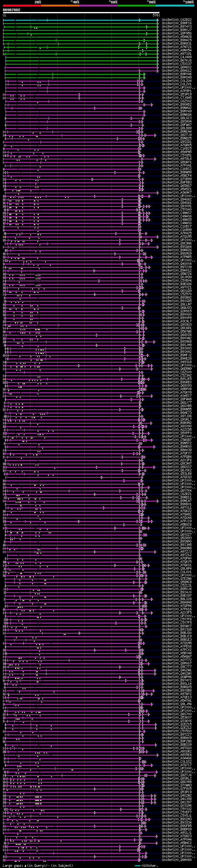Select label UniRef100_B9HFJ2
197x868 pixels.
177,355
